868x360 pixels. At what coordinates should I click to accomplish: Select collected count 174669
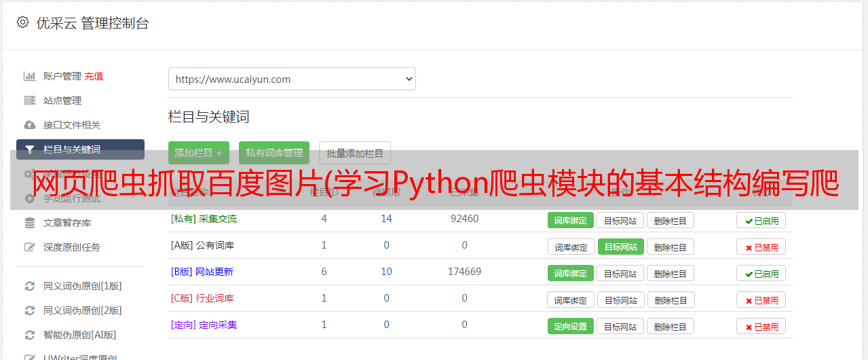pos(464,272)
